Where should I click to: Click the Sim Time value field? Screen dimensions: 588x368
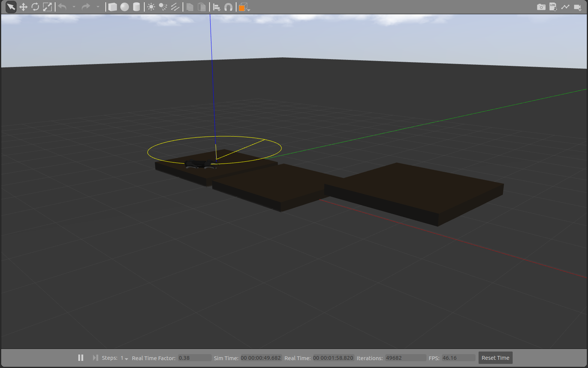point(261,358)
